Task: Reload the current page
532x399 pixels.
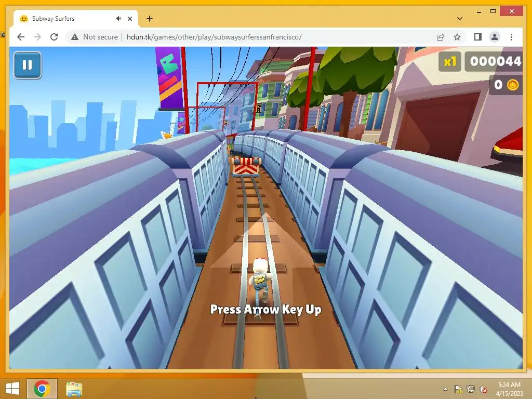Action: 54,37
